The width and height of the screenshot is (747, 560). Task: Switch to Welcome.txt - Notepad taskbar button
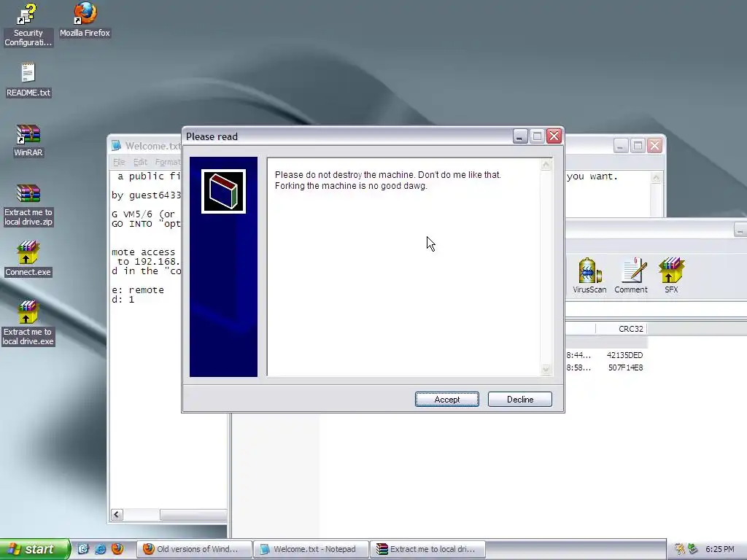point(311,549)
